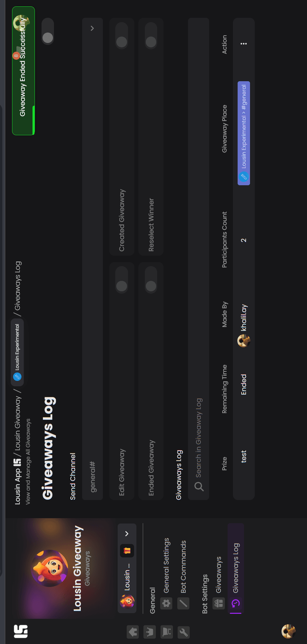Click the General Settings gear icon
Screen dimensions: 307x644
tap(166, 603)
